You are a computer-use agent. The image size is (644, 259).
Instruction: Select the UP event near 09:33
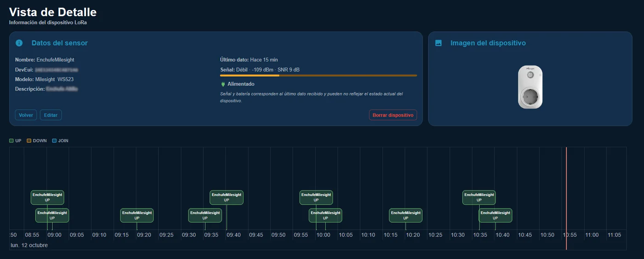coord(205,215)
